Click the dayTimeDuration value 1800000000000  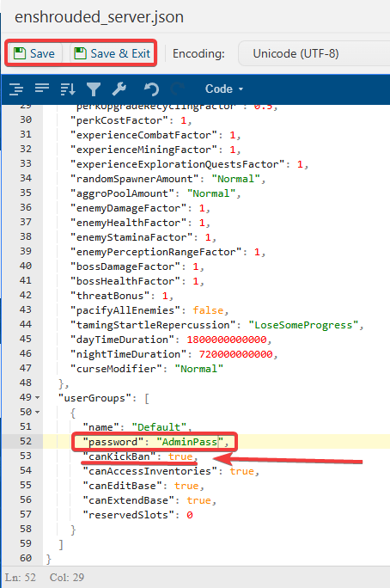click(x=226, y=340)
